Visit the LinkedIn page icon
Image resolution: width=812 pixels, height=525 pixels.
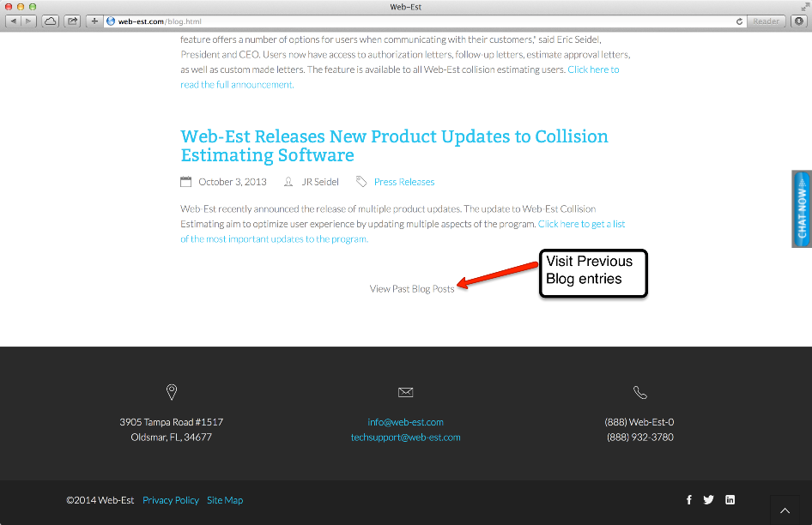(x=730, y=499)
